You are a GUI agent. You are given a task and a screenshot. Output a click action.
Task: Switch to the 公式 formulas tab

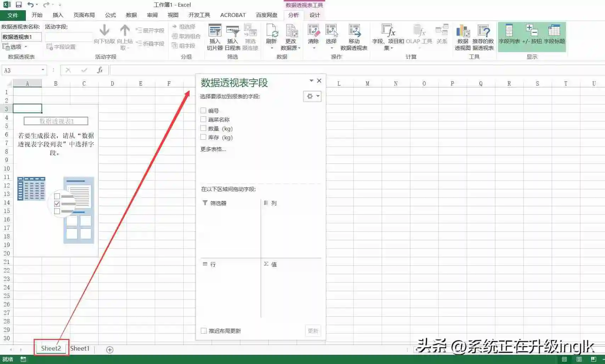coord(111,15)
